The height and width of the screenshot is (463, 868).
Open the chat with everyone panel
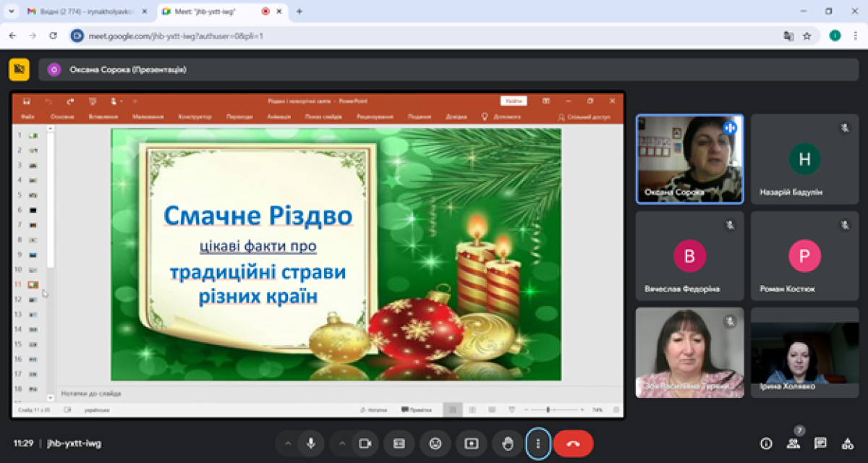tap(820, 443)
